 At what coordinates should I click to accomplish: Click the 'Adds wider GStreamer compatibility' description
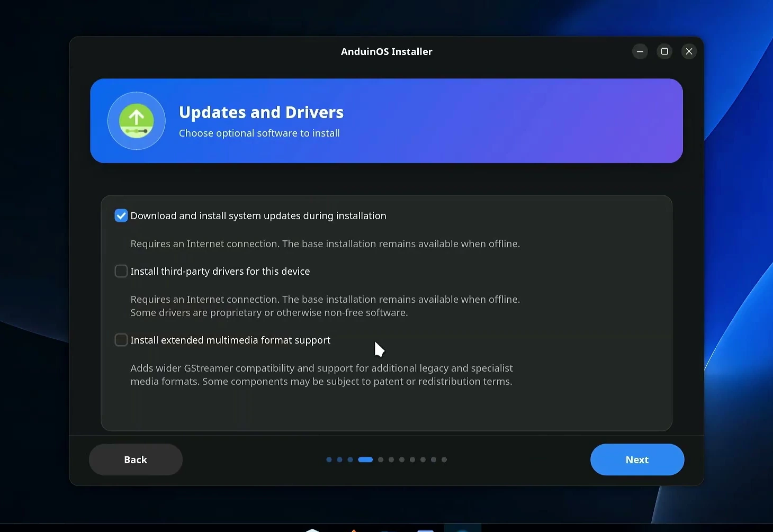click(322, 375)
